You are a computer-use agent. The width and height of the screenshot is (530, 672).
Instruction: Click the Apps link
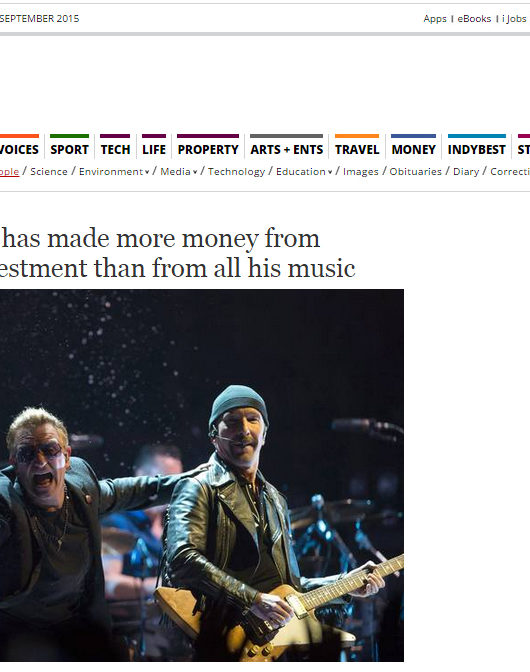435,19
